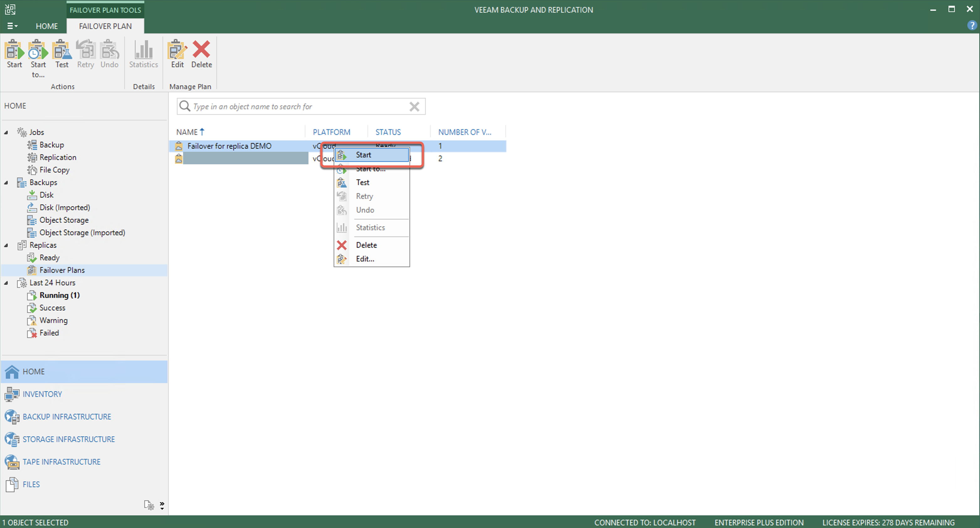Open the main hamburger menu dropdown

[x=12, y=26]
